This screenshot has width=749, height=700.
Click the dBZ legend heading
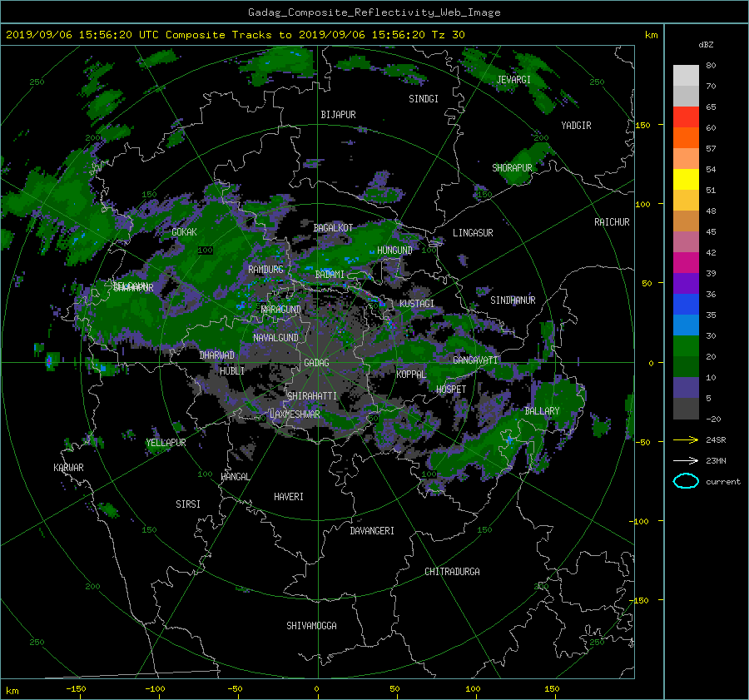[x=706, y=45]
